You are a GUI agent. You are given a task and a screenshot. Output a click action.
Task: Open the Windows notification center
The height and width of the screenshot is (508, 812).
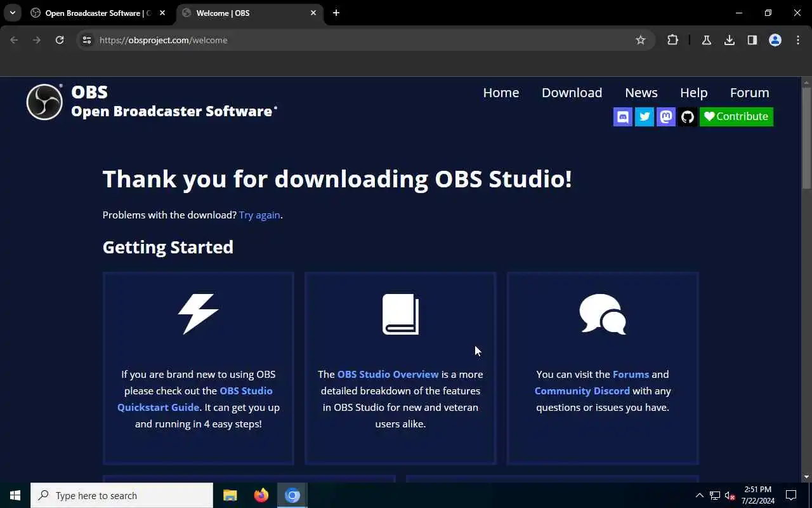(791, 495)
